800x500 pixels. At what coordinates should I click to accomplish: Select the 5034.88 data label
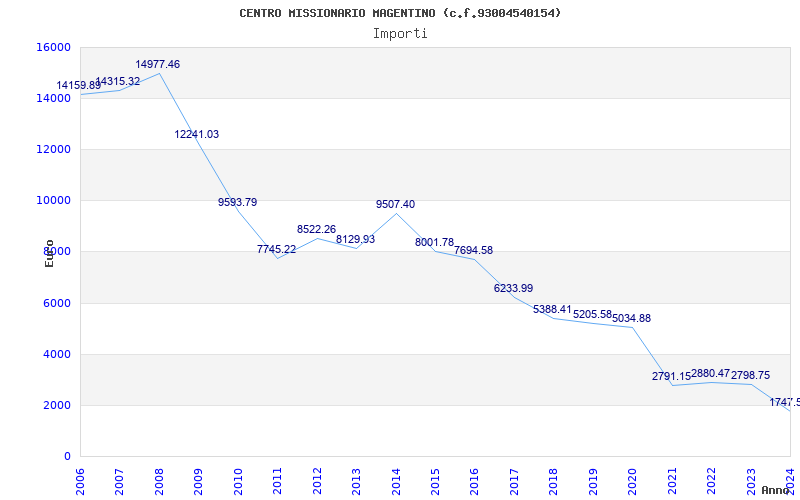pos(632,318)
